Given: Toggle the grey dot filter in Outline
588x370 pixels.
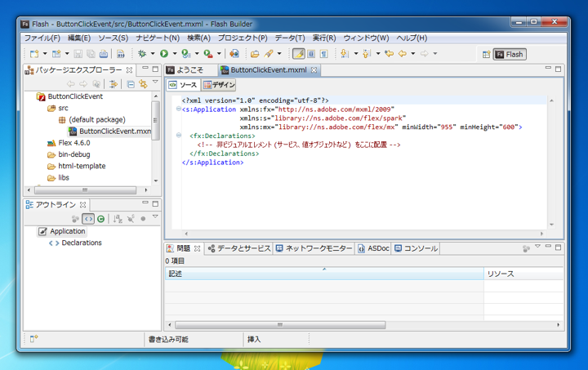Looking at the screenshot, I should pyautogui.click(x=143, y=219).
